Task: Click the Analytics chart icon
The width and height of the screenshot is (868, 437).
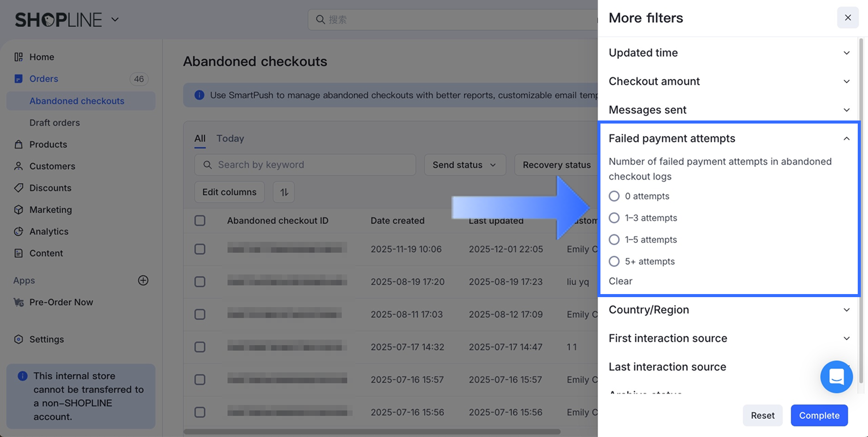Action: coord(19,232)
